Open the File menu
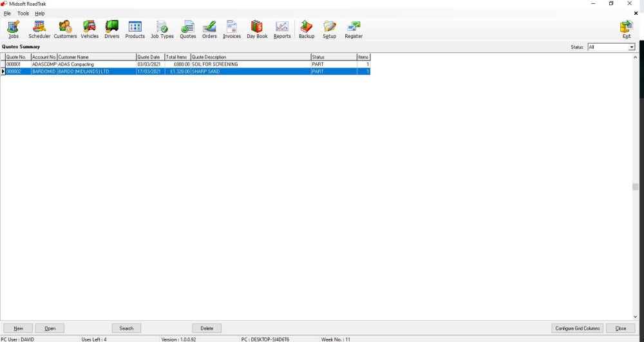Viewport: 644px width, 342px height. (x=7, y=14)
